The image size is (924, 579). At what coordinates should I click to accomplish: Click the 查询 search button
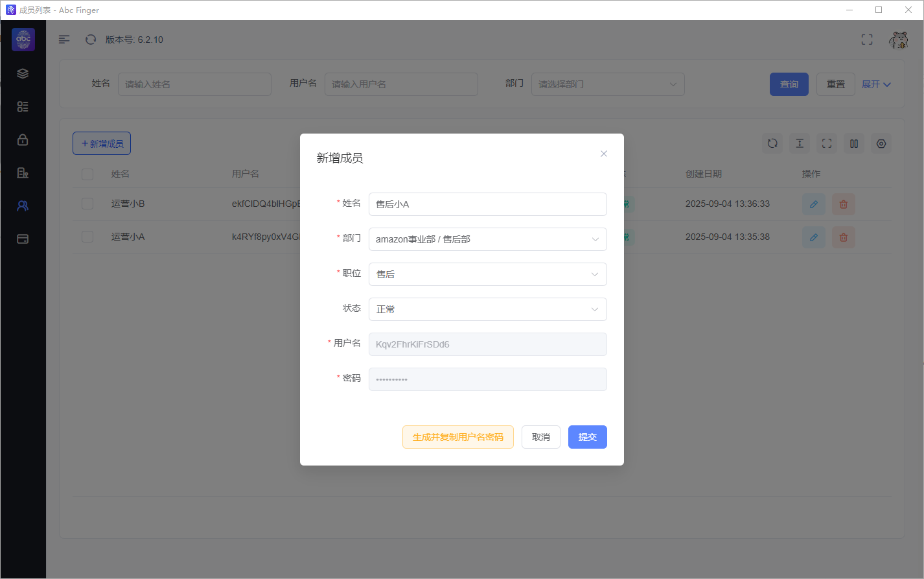(x=789, y=84)
